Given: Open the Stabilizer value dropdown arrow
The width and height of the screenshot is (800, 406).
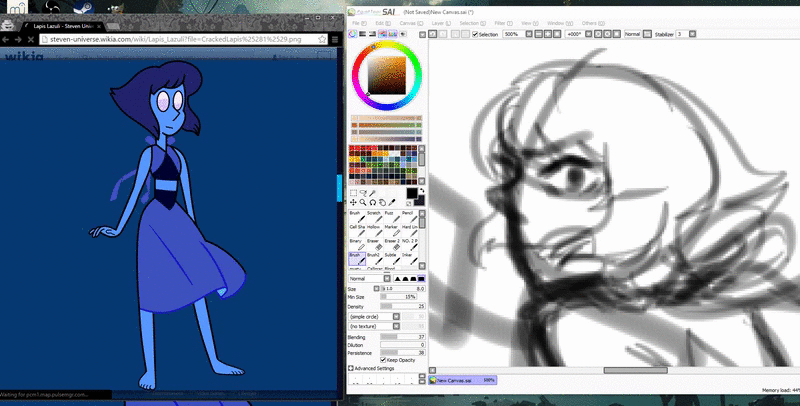Looking at the screenshot, I should click(x=692, y=34).
